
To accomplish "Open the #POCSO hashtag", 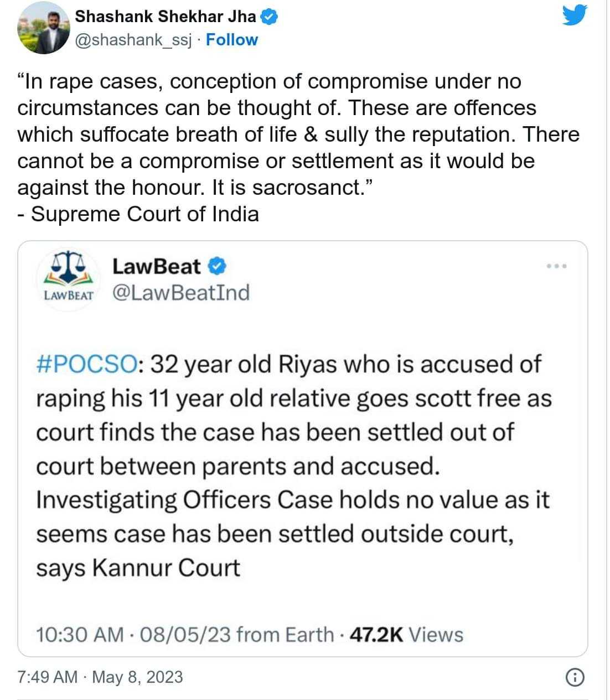I will click(87, 365).
